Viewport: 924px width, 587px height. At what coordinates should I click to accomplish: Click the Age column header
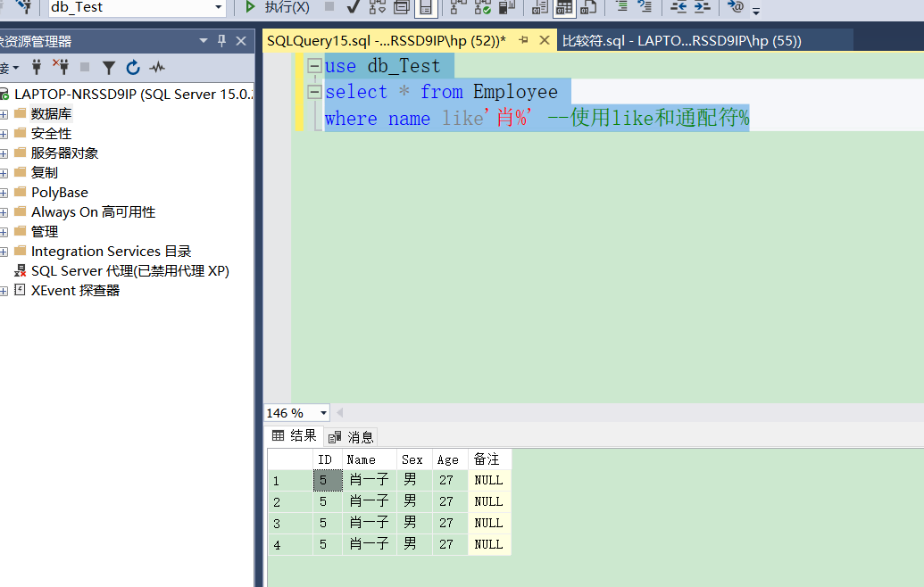450,459
